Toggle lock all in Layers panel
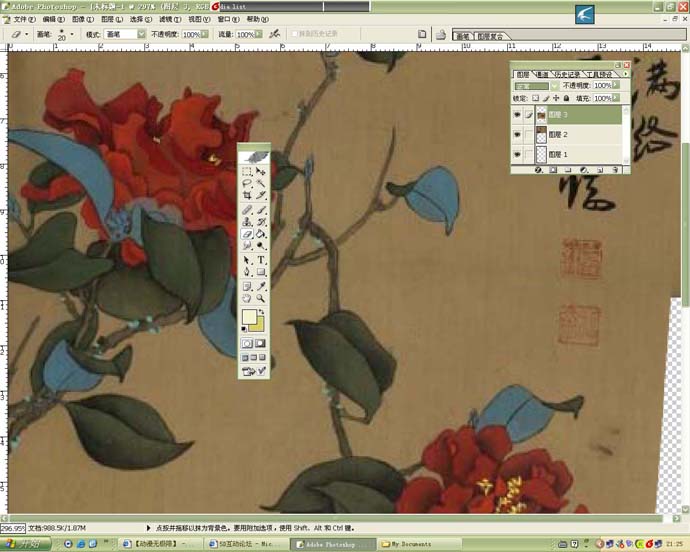The height and width of the screenshot is (552, 690). coord(566,98)
